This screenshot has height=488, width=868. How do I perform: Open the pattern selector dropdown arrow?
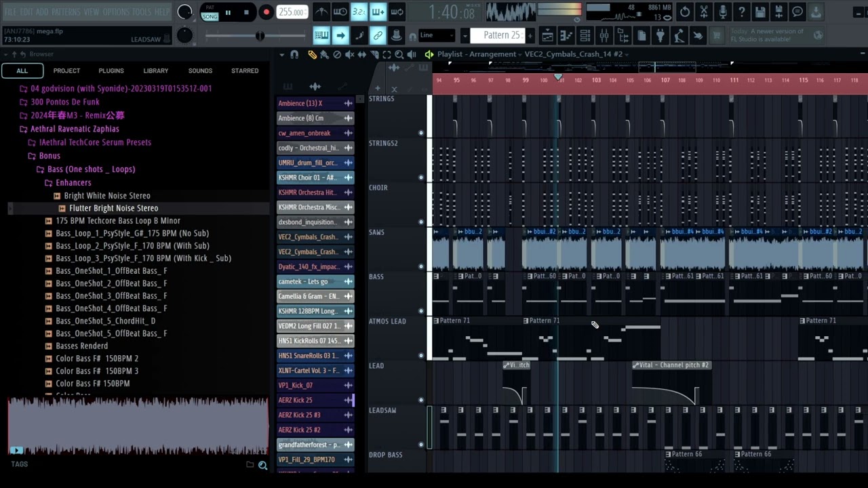click(x=465, y=35)
